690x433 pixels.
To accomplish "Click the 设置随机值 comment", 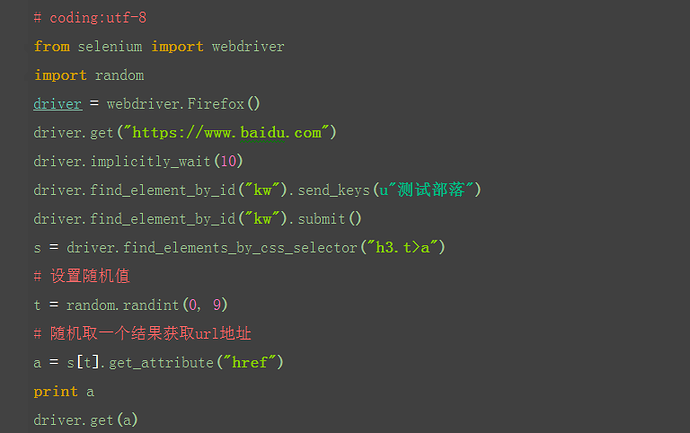I will click(x=82, y=276).
